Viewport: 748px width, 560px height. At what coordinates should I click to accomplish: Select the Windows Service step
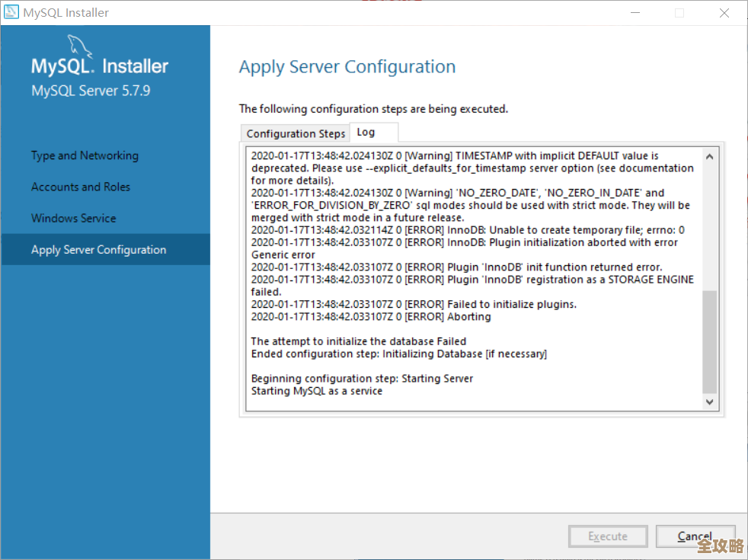click(x=73, y=218)
